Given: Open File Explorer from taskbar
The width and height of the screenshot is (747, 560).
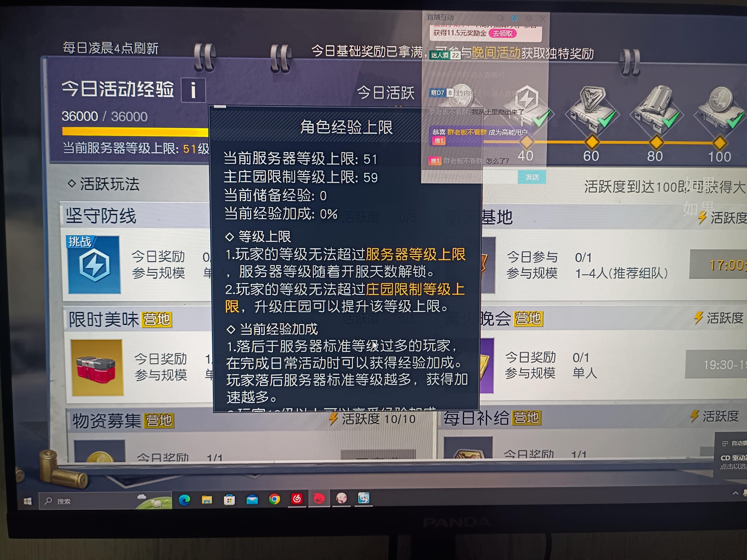Looking at the screenshot, I should point(207,500).
